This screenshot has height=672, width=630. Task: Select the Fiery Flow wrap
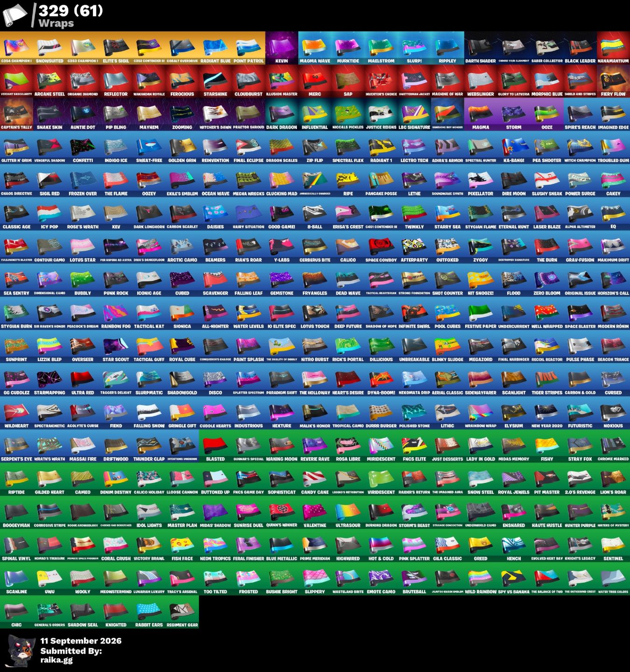point(613,81)
